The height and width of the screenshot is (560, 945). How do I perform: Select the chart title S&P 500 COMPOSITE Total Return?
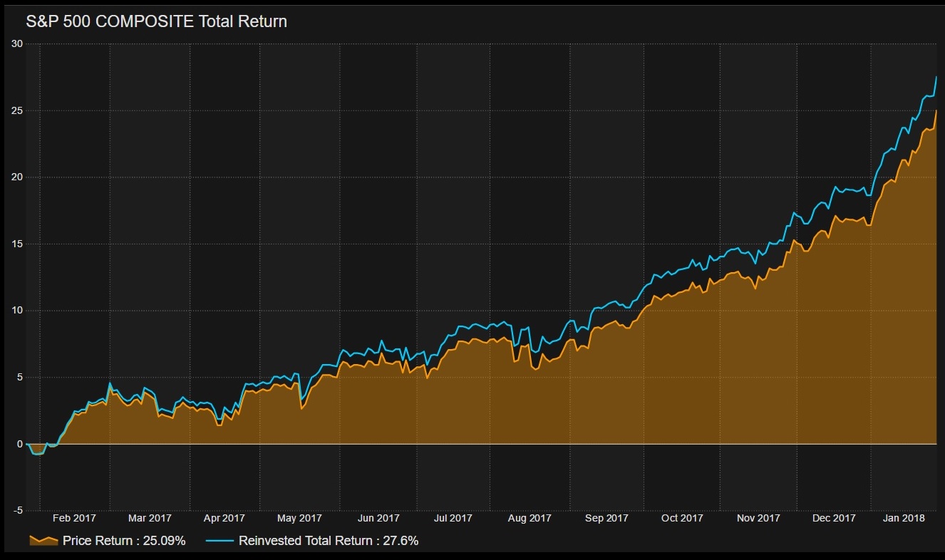pyautogui.click(x=157, y=21)
